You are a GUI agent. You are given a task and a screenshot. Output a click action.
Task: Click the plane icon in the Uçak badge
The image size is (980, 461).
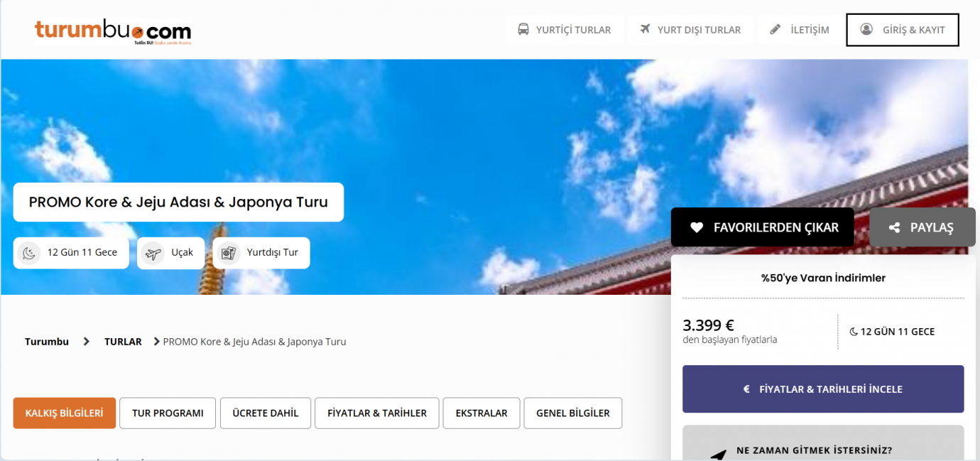pos(153,253)
